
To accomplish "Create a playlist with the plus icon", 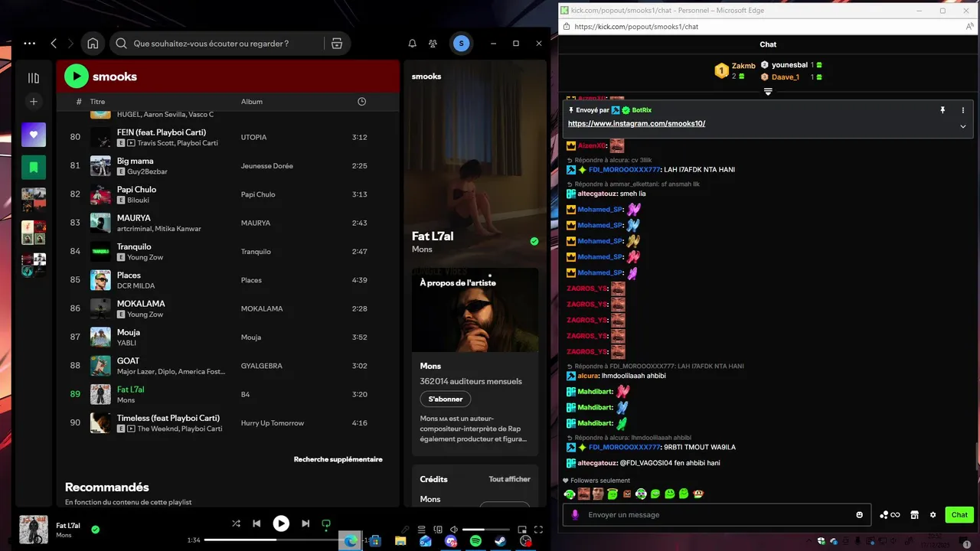I will (x=33, y=102).
